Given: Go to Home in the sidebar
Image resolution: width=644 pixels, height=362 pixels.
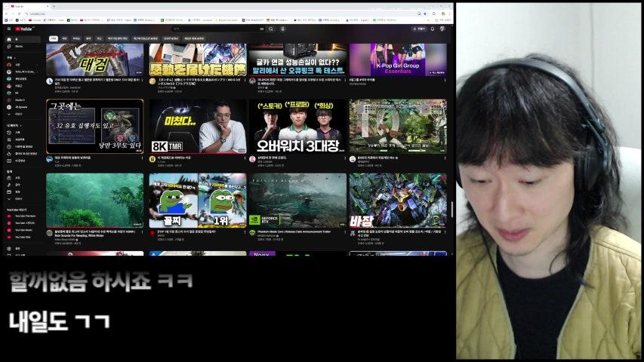Looking at the screenshot, I should pyautogui.click(x=23, y=39).
